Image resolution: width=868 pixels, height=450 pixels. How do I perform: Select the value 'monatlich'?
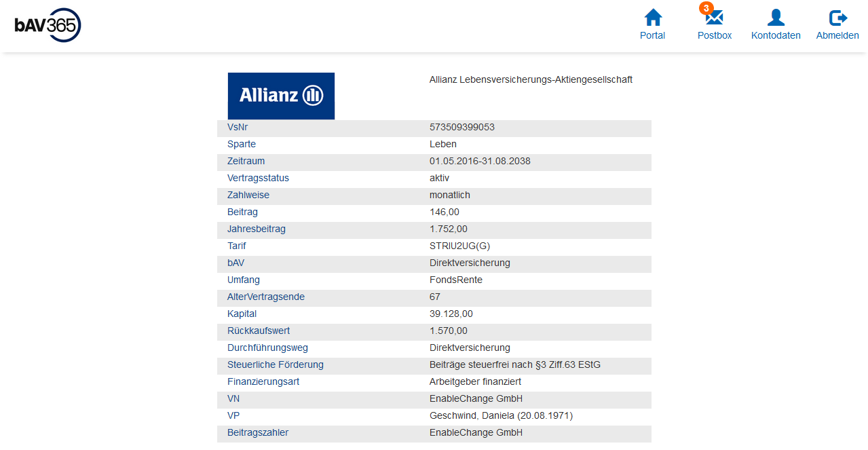coord(450,195)
